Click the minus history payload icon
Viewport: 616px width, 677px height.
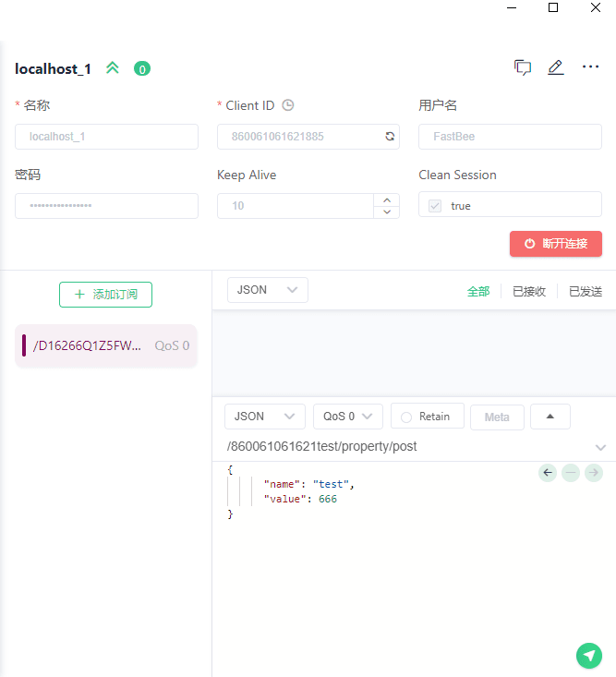coord(571,473)
